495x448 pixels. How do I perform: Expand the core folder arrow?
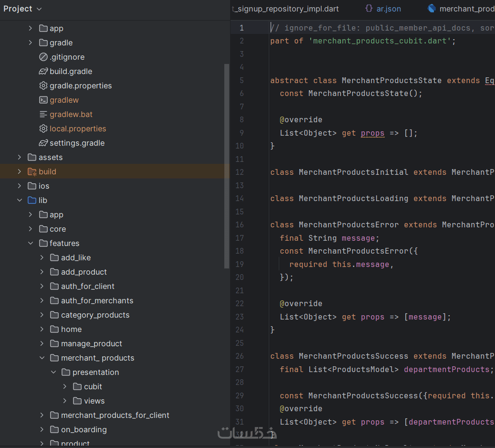[x=30, y=229]
